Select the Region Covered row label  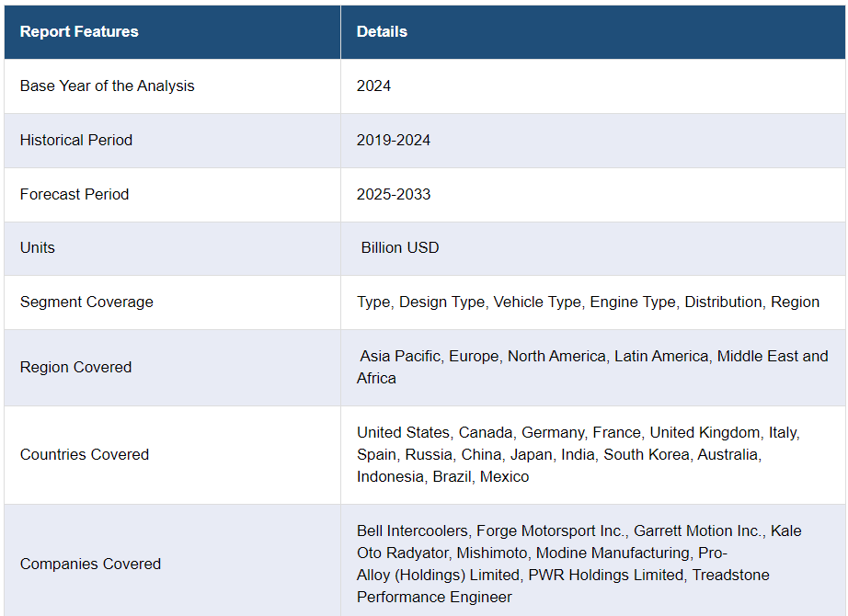(x=75, y=367)
